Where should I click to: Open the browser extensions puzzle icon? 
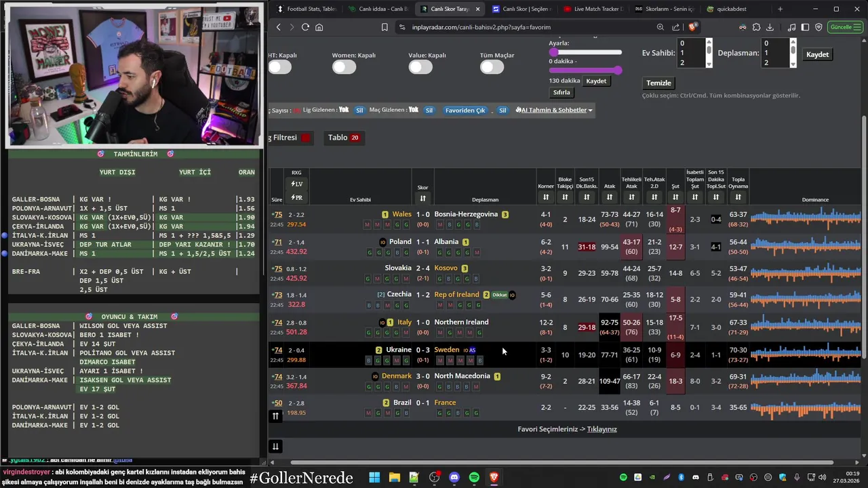[756, 27]
